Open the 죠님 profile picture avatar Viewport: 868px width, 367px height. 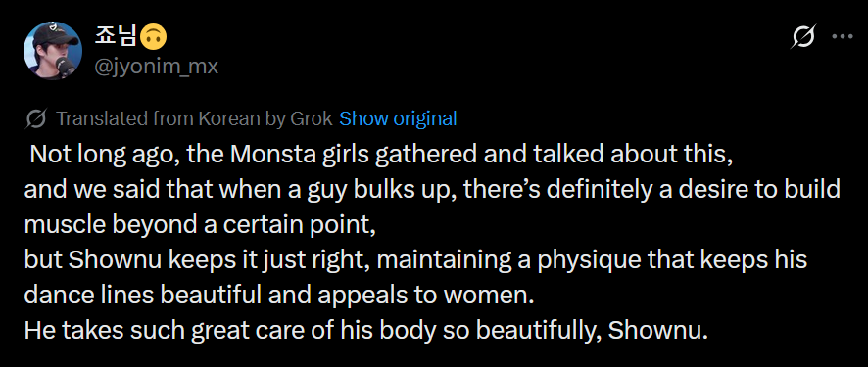tap(53, 51)
